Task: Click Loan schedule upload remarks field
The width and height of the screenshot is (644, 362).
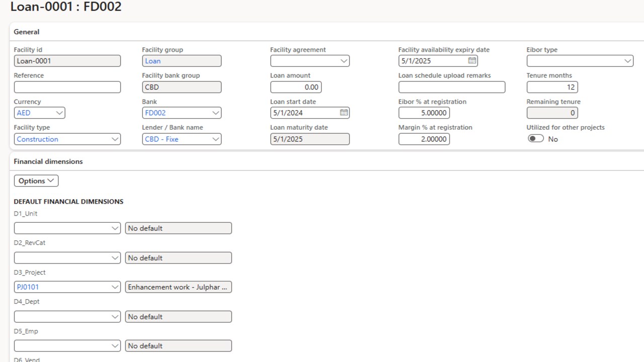Action: point(452,87)
